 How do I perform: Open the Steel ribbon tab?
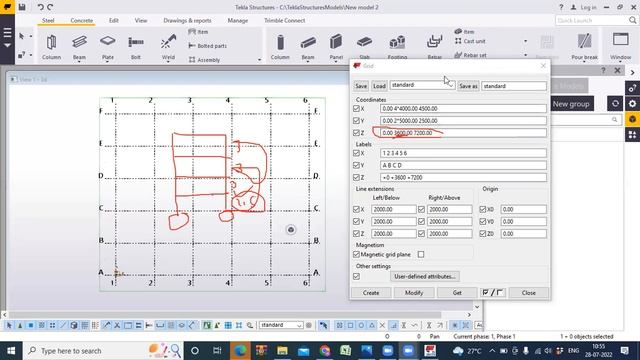pyautogui.click(x=48, y=20)
